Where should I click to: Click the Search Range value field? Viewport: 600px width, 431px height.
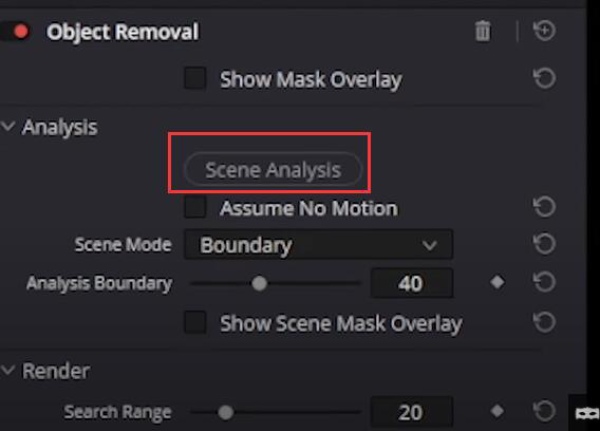click(412, 412)
